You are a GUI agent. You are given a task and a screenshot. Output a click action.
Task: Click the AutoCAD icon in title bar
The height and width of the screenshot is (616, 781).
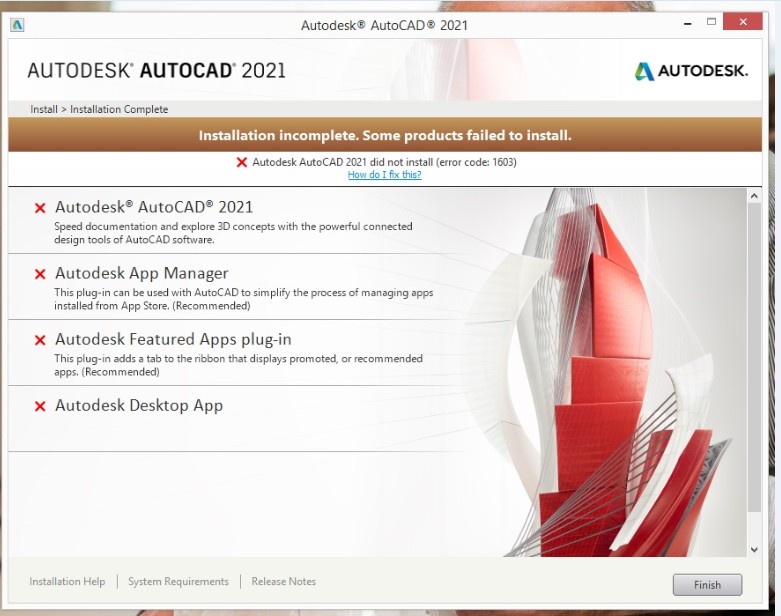(17, 24)
